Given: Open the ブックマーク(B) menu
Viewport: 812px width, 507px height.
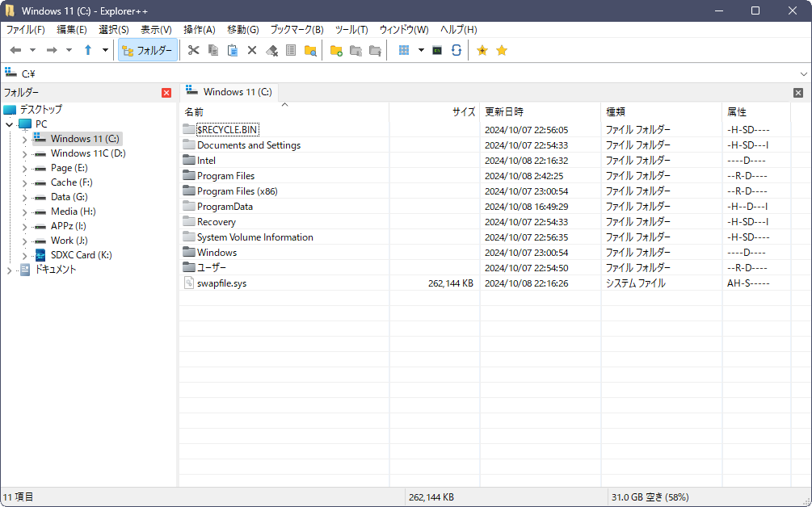Looking at the screenshot, I should point(297,30).
